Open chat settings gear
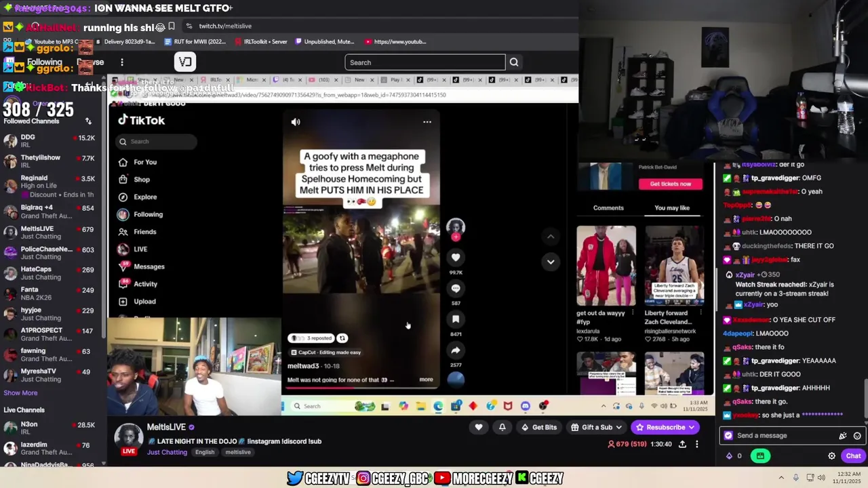Screen dimensions: 868x488 (x=831, y=456)
